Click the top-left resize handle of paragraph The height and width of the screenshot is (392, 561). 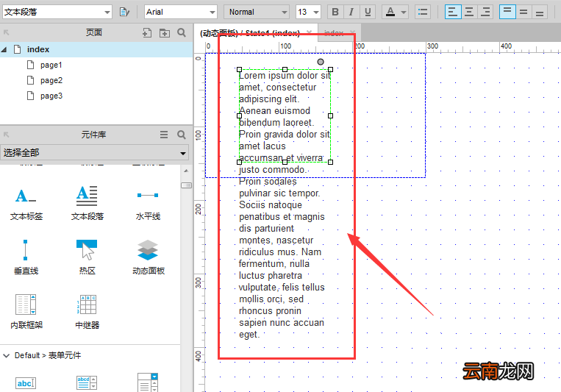(x=240, y=69)
